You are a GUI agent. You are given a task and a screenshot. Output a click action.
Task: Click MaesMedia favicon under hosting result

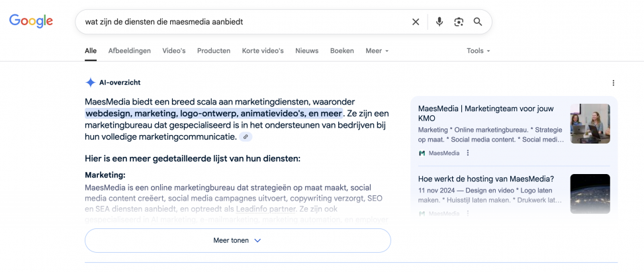click(422, 214)
